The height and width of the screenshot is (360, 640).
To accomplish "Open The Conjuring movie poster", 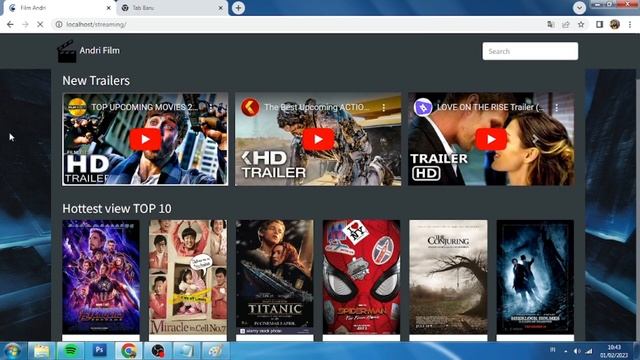I will point(448,277).
